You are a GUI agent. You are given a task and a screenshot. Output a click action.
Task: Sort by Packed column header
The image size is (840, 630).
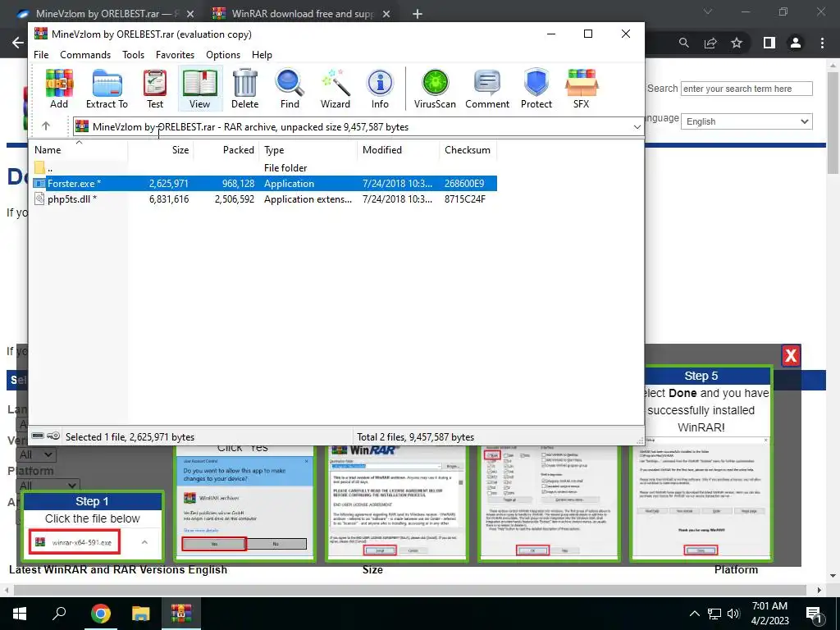[226, 150]
